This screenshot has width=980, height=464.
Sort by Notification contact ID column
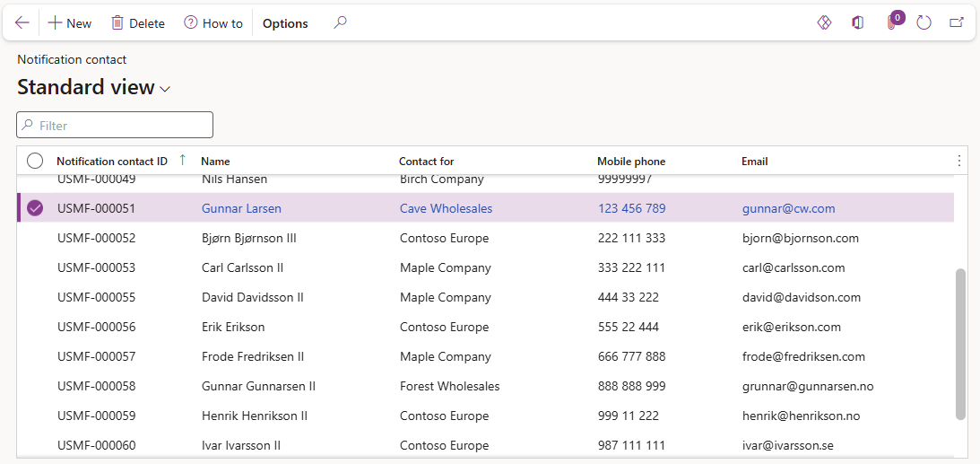pos(112,162)
